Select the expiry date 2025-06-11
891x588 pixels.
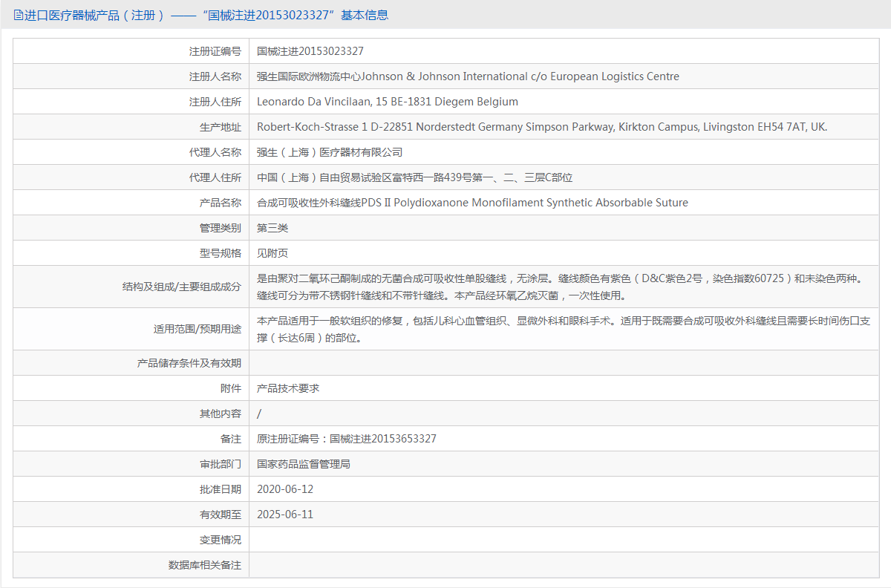coord(285,514)
